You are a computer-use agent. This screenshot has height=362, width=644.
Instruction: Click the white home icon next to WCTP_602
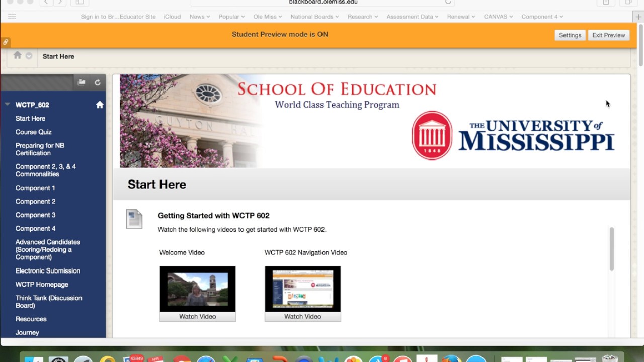pyautogui.click(x=100, y=105)
